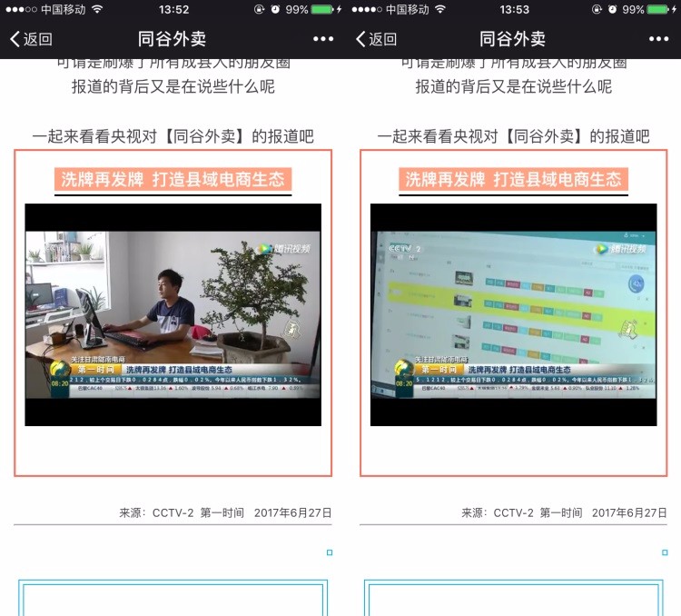Tap the 13:52 clock in status bar
This screenshot has width=681, height=616.
tap(173, 9)
